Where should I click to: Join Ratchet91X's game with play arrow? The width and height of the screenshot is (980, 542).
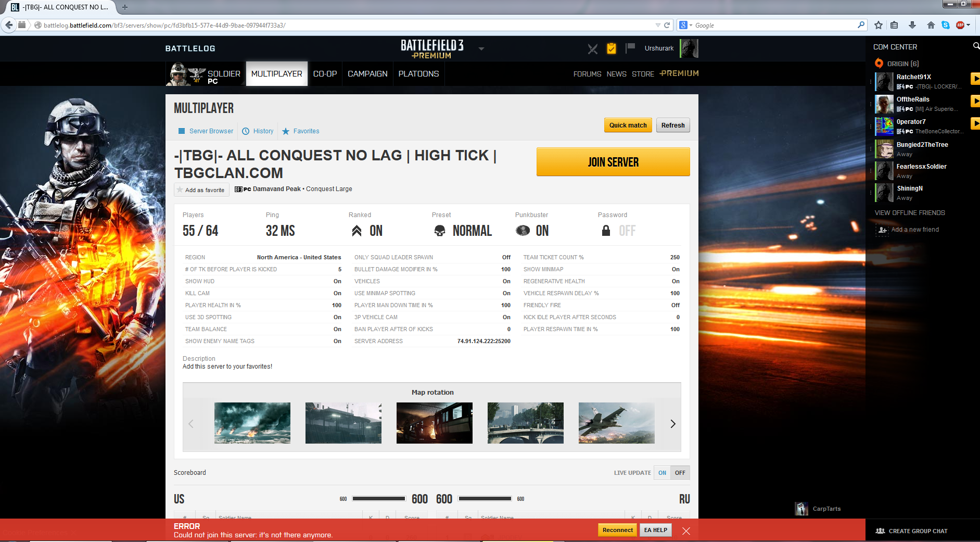click(975, 79)
